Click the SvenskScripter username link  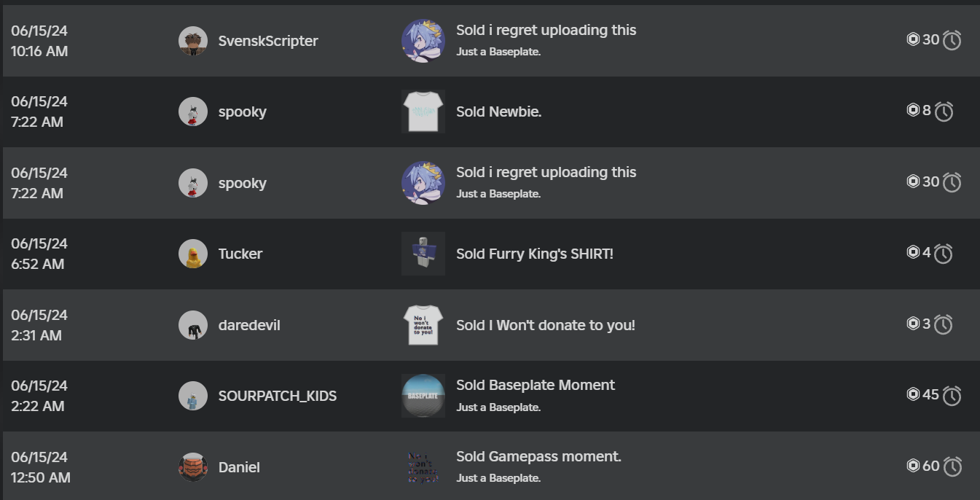pos(268,42)
